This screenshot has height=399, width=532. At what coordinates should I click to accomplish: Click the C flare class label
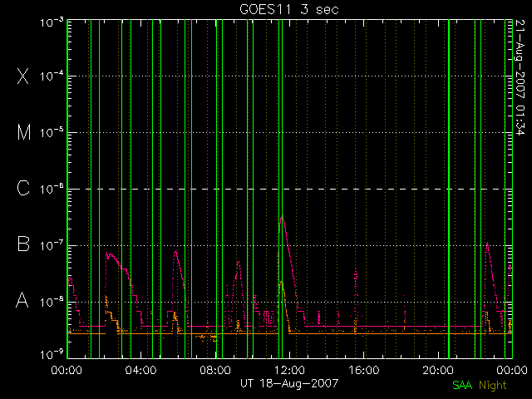[x=23, y=188]
